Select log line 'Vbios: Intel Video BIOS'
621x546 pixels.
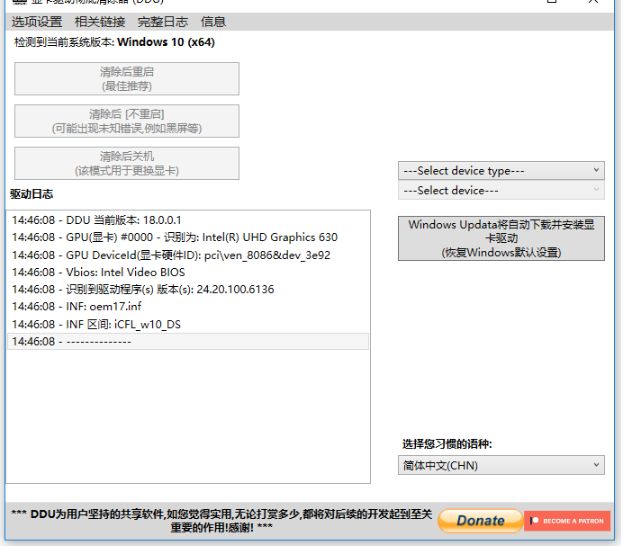coord(188,272)
